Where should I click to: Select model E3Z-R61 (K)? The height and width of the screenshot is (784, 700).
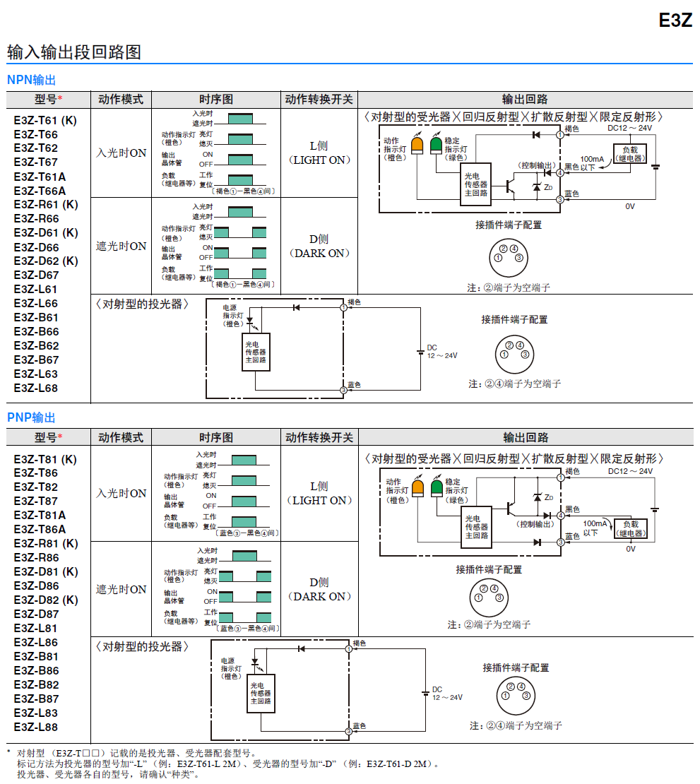coord(46,205)
